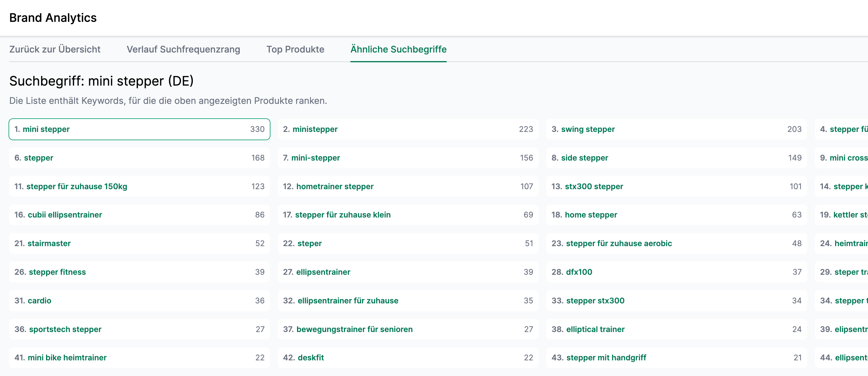Open the Verlauf Suchfrequenzrang tab
The width and height of the screenshot is (868, 376).
183,49
